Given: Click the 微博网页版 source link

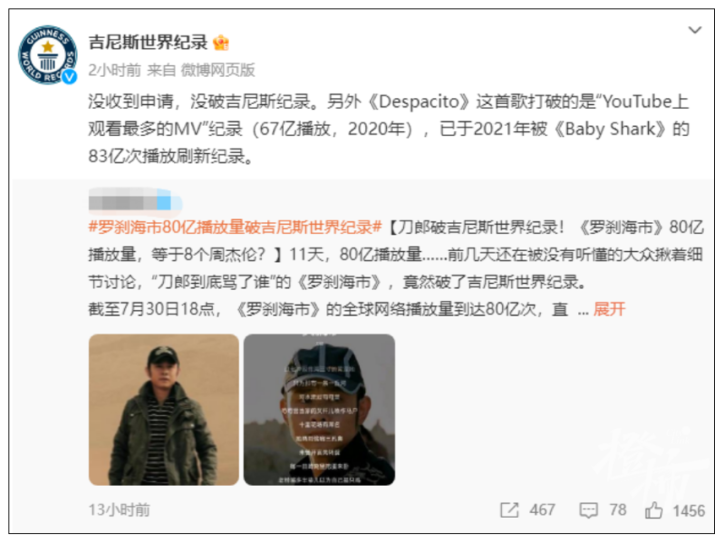Looking at the screenshot, I should [218, 70].
